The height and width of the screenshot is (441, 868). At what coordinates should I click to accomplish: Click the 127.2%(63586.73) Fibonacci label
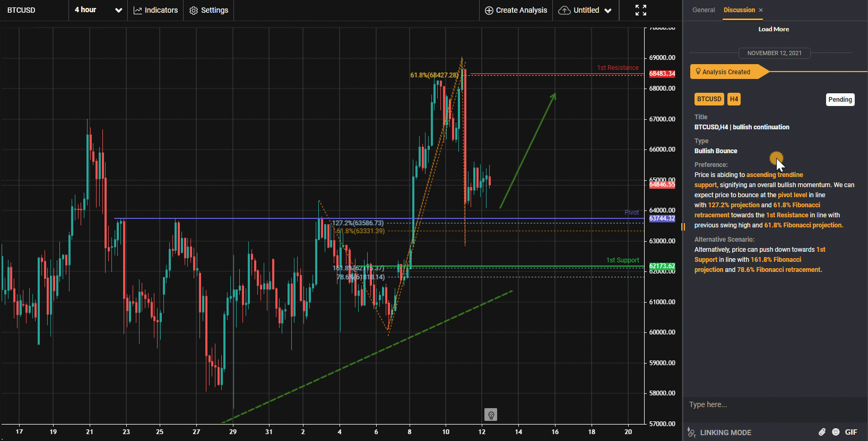point(358,223)
